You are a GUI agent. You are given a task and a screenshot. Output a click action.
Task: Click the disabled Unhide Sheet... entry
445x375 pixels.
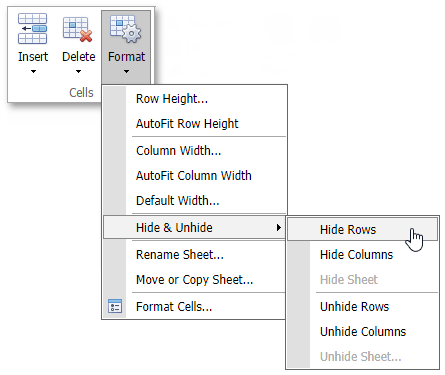click(x=362, y=357)
